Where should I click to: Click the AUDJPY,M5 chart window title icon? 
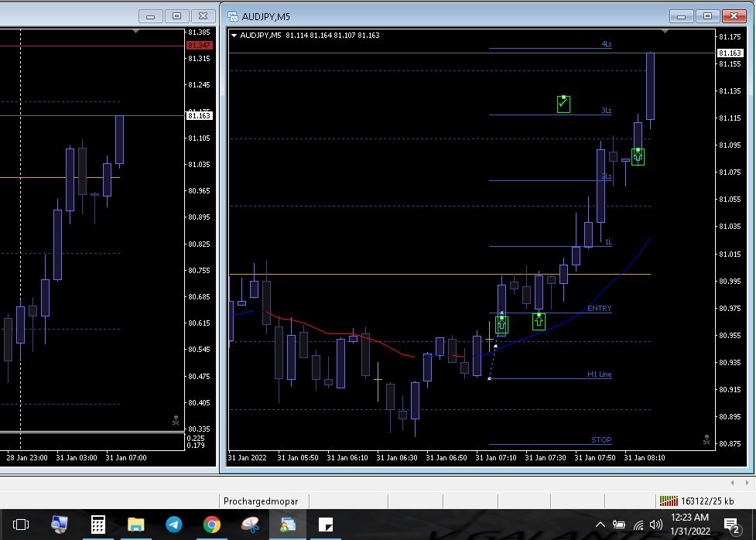pyautogui.click(x=232, y=16)
